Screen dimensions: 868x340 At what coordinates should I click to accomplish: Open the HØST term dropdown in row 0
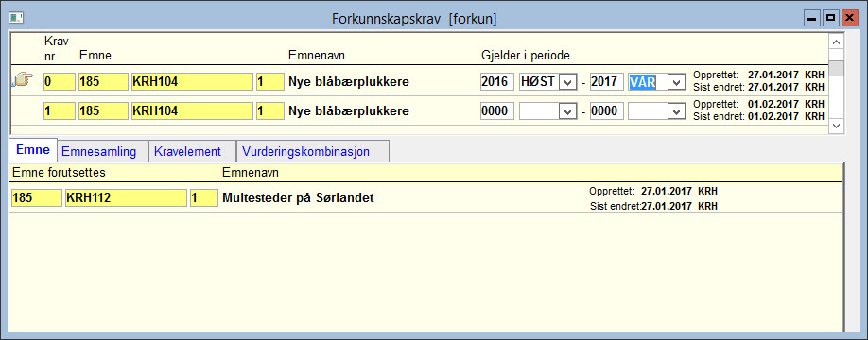(x=567, y=82)
